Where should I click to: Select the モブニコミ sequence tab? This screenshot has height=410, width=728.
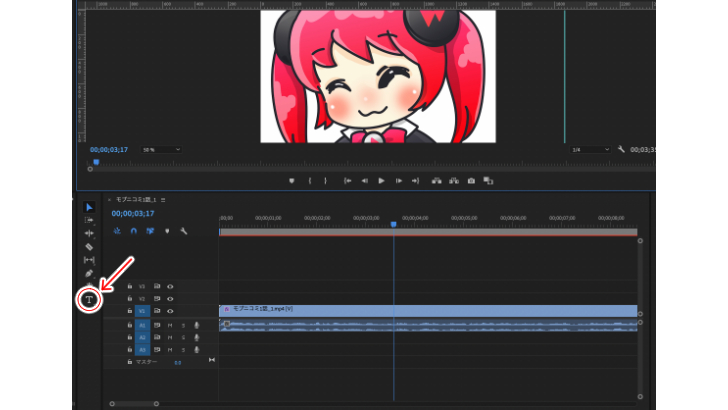pos(136,200)
